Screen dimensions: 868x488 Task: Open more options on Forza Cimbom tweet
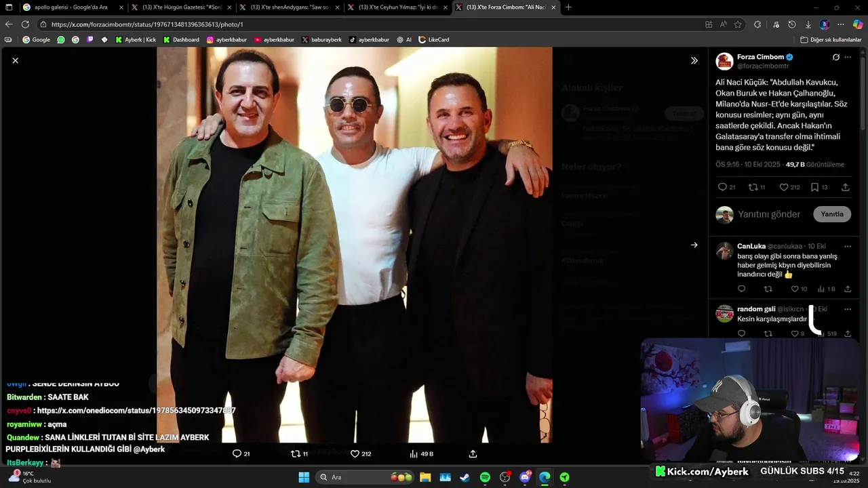(x=848, y=57)
